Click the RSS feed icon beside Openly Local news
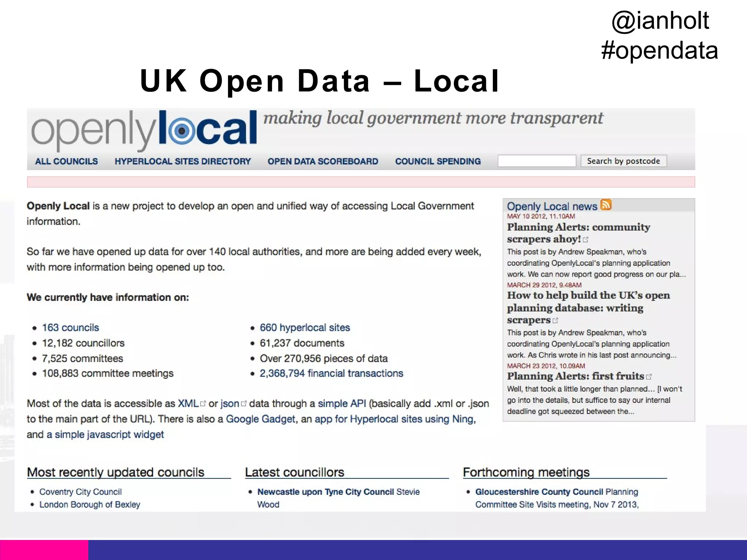The width and height of the screenshot is (747, 560). tap(606, 205)
